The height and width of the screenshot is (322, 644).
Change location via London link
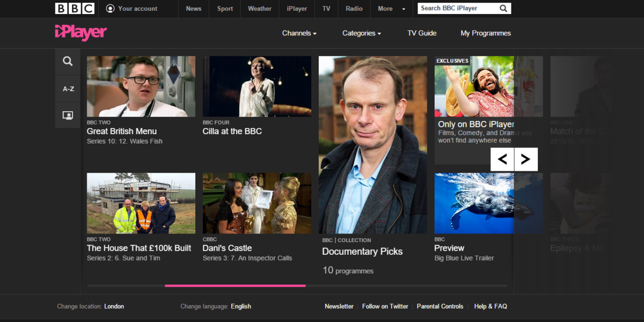tap(114, 306)
